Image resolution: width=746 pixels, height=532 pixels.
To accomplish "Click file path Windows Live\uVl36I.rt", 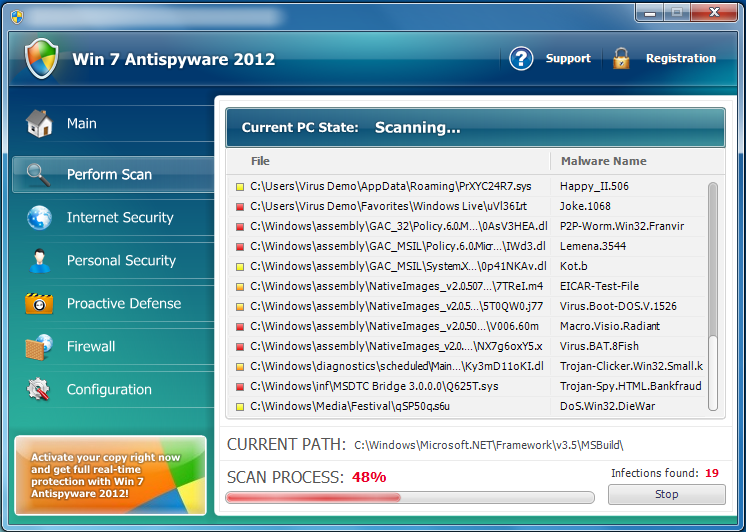I will [x=388, y=207].
